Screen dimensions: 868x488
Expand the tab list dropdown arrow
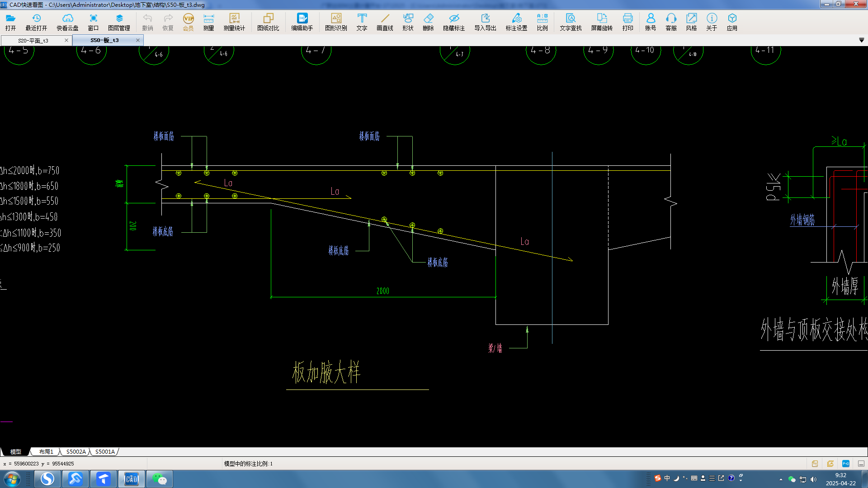861,40
